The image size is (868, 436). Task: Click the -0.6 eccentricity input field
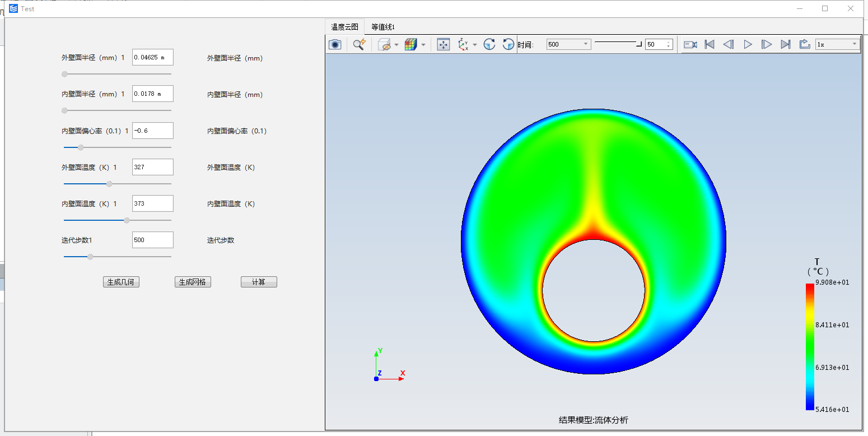[153, 131]
